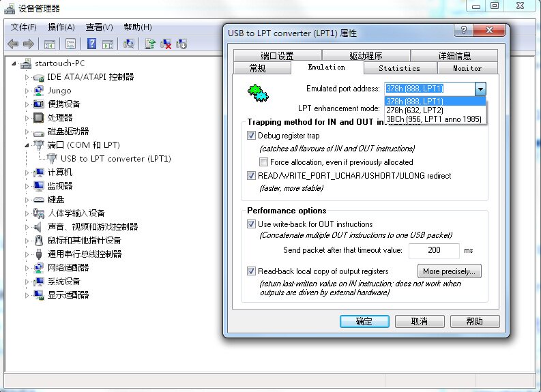Switch to the 详细信息 tab
The width and height of the screenshot is (541, 392).
pos(454,55)
